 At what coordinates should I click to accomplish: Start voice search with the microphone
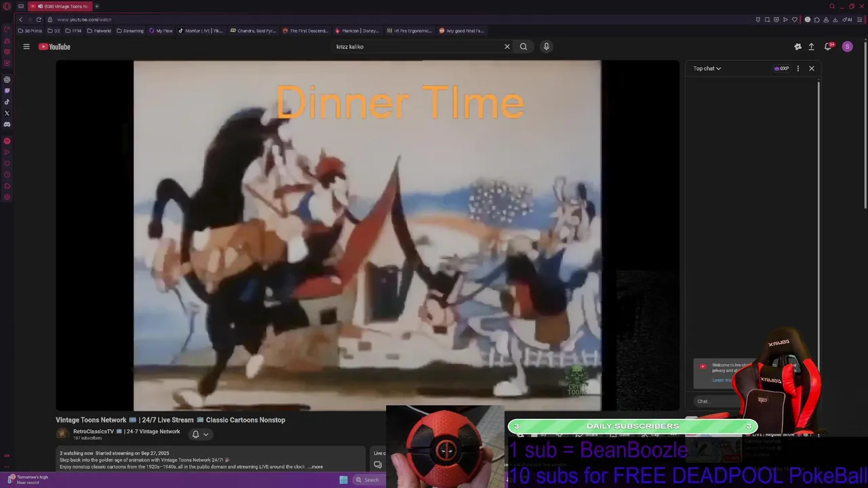546,47
